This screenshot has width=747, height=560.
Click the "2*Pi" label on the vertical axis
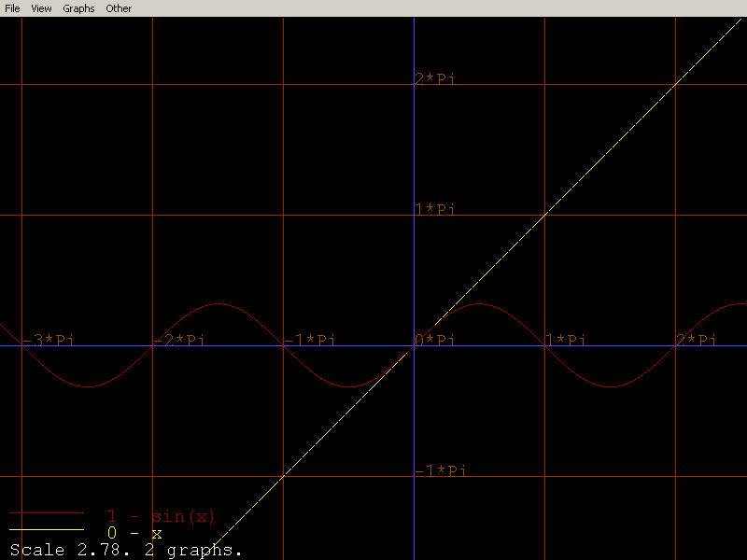(x=435, y=78)
